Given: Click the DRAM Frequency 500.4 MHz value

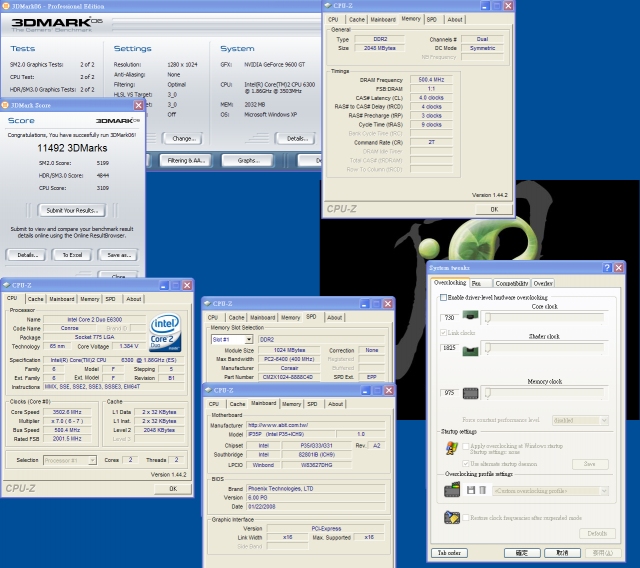Looking at the screenshot, I should coord(431,80).
